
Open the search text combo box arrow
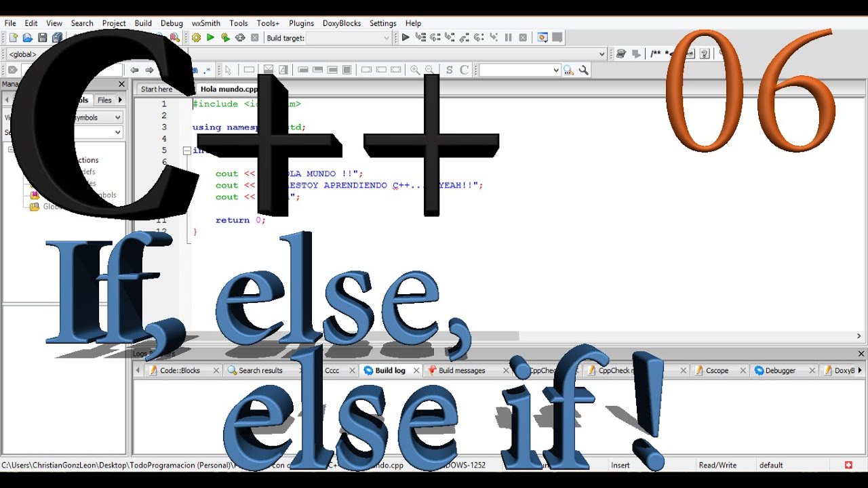coord(556,70)
